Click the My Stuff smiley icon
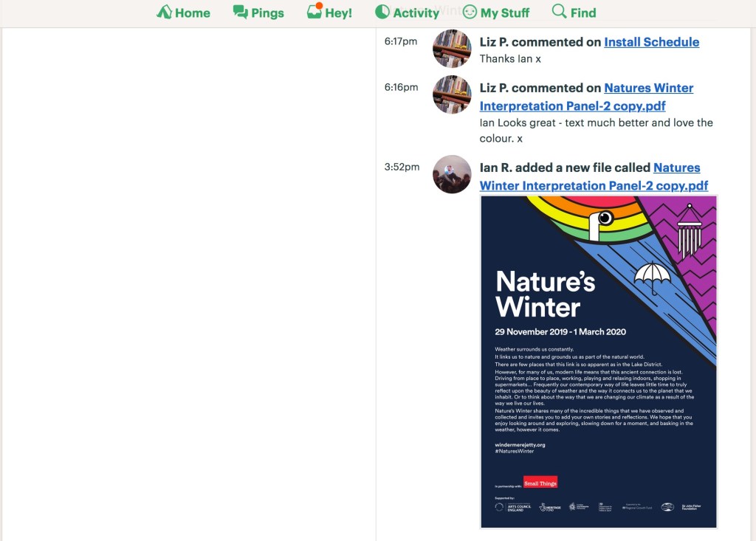The width and height of the screenshot is (756, 541). (470, 12)
